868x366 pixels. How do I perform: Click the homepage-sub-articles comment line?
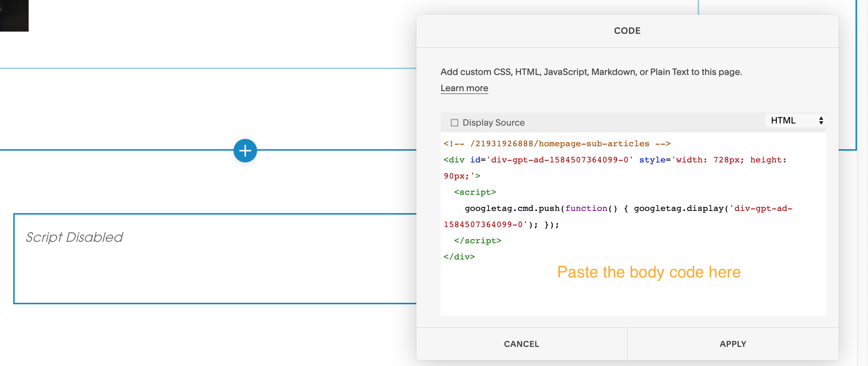tap(557, 144)
